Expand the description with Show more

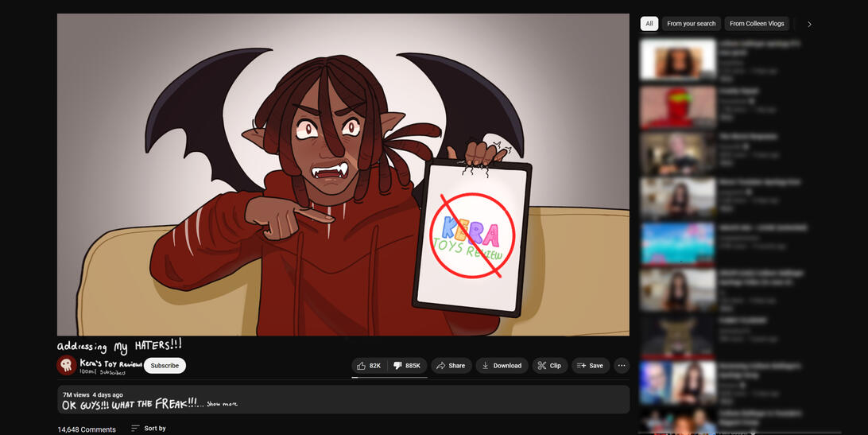point(222,404)
